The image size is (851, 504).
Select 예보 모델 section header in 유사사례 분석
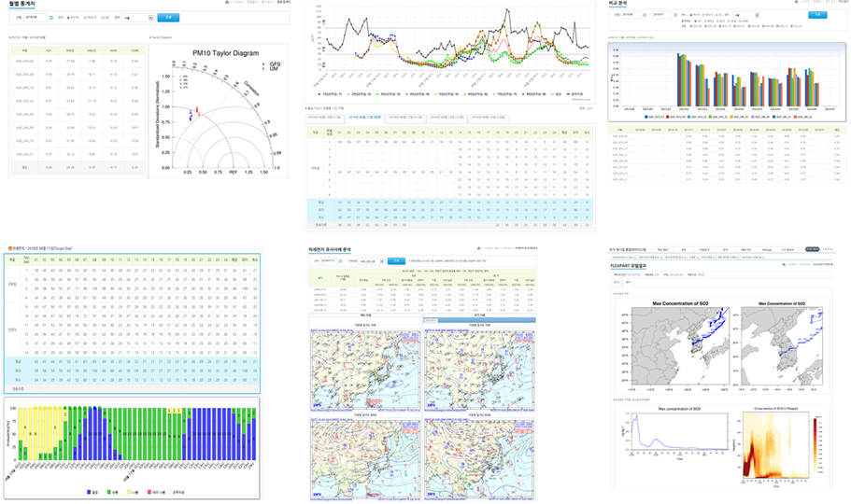click(x=365, y=315)
